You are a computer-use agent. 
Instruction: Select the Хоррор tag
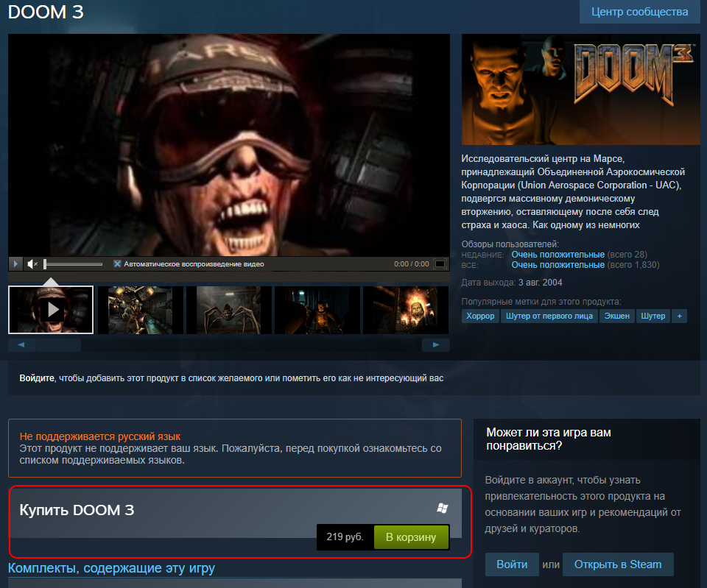click(x=480, y=316)
